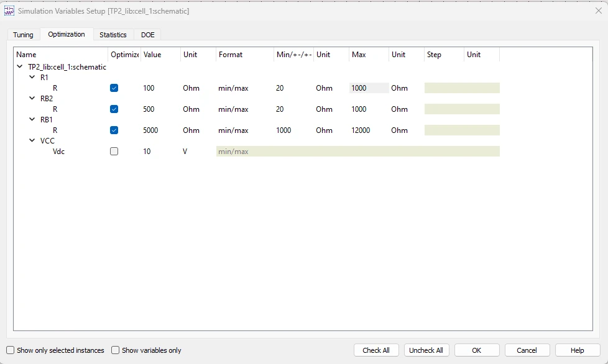The width and height of the screenshot is (608, 364).
Task: Click the Check All button
Action: click(376, 350)
